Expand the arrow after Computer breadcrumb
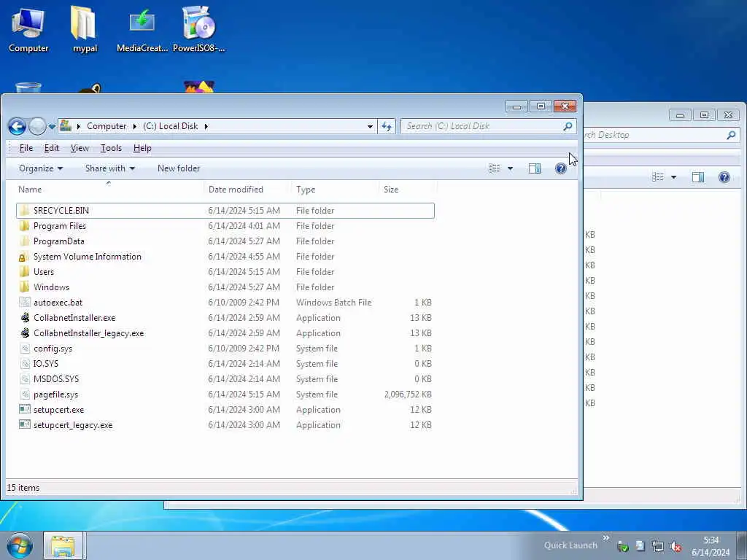This screenshot has height=560, width=747. click(135, 126)
